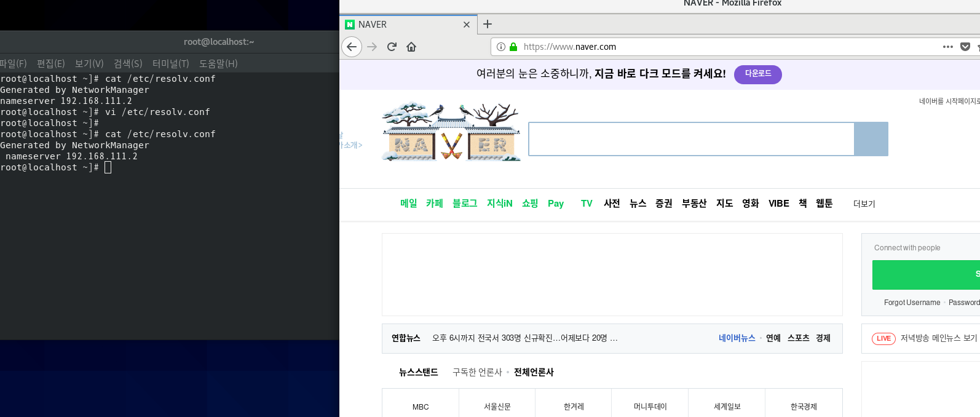The width and height of the screenshot is (980, 417).
Task: Open a new Firefox tab
Action: click(x=488, y=24)
